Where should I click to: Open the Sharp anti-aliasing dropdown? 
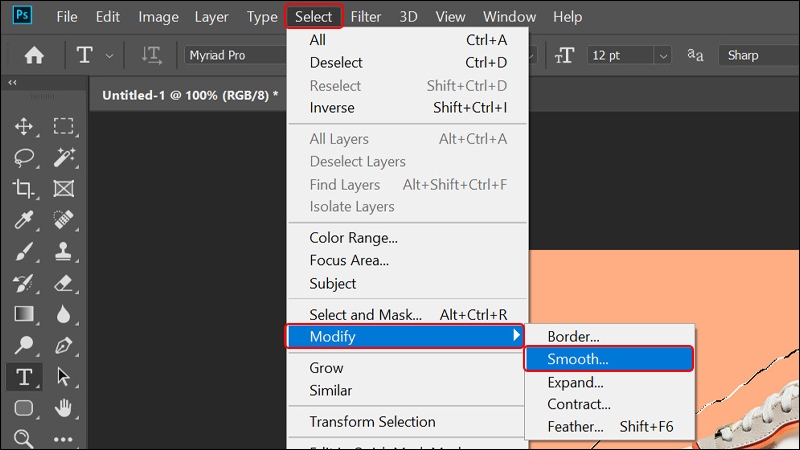tap(759, 55)
